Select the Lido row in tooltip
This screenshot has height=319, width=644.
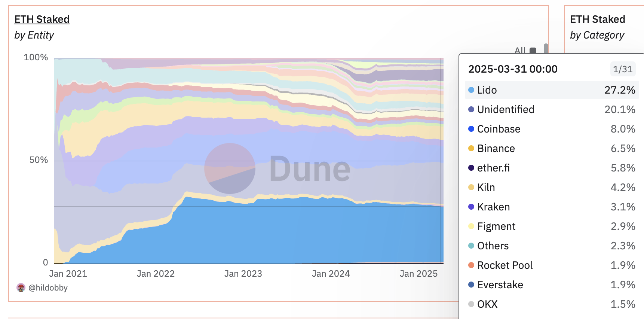point(552,90)
